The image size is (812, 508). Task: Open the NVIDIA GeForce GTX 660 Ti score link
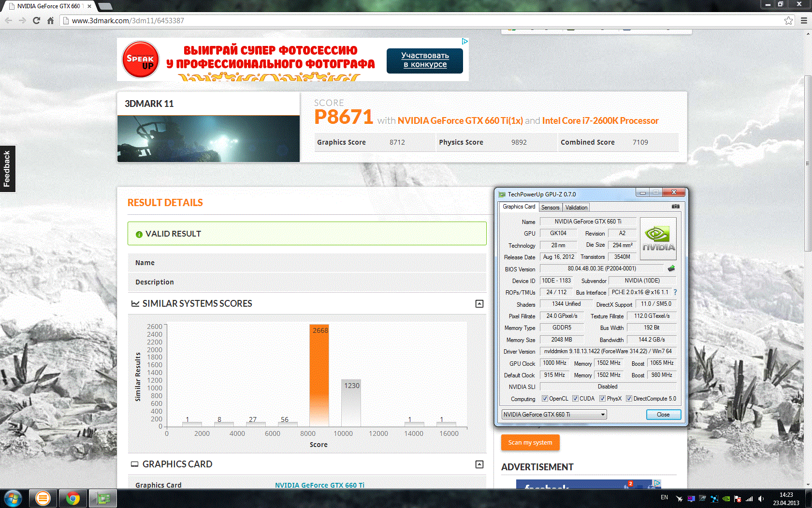click(460, 121)
